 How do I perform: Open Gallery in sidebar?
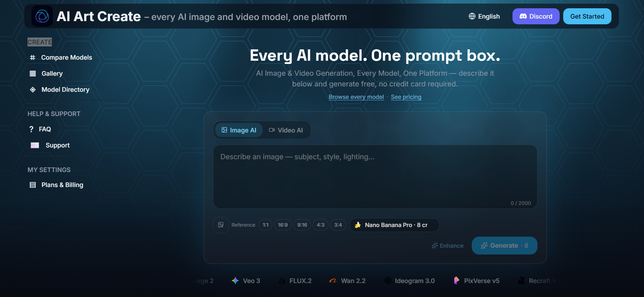point(52,74)
